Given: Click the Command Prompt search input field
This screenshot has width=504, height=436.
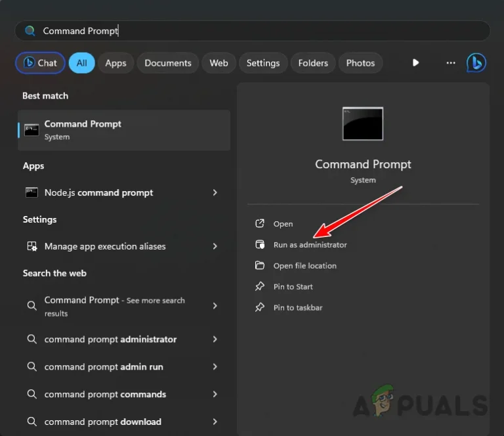Looking at the screenshot, I should click(252, 31).
